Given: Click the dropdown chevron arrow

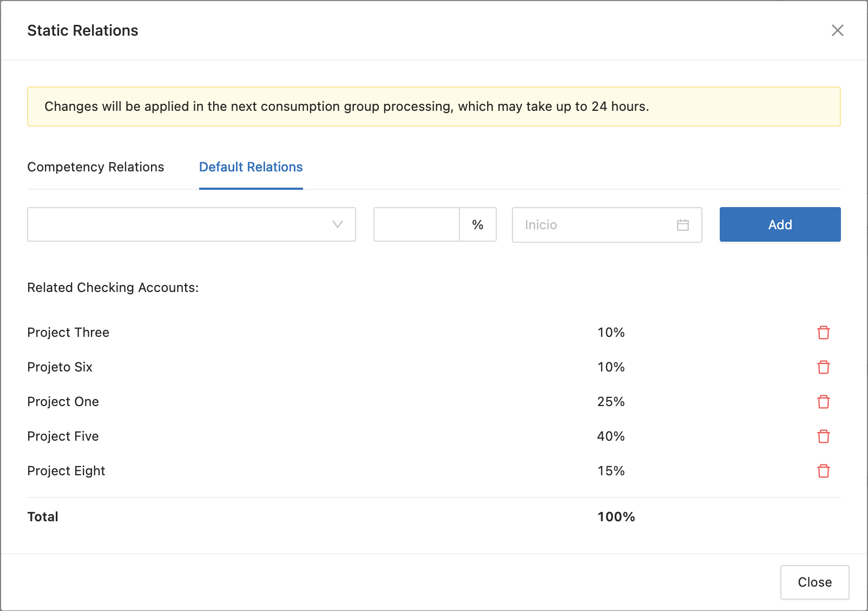Looking at the screenshot, I should pos(338,224).
